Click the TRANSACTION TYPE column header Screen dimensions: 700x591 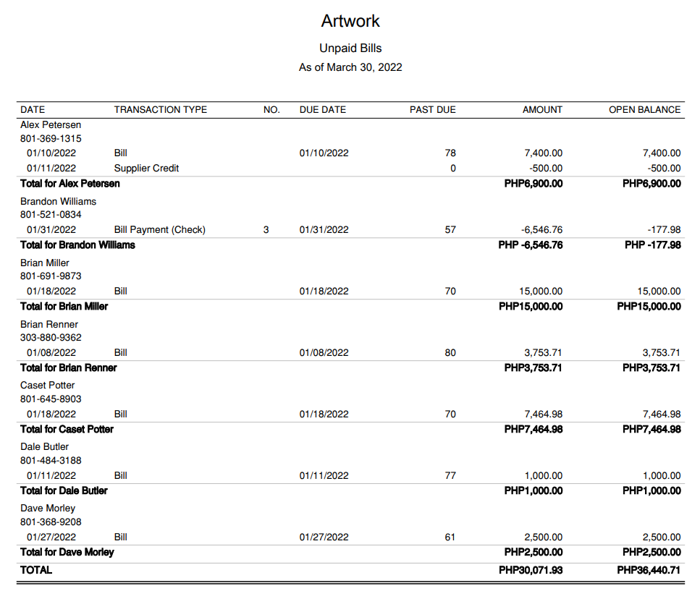click(160, 110)
